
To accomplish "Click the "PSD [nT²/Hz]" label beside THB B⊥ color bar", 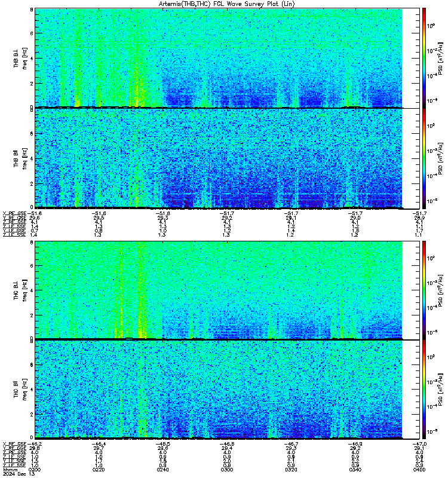I will (x=440, y=58).
